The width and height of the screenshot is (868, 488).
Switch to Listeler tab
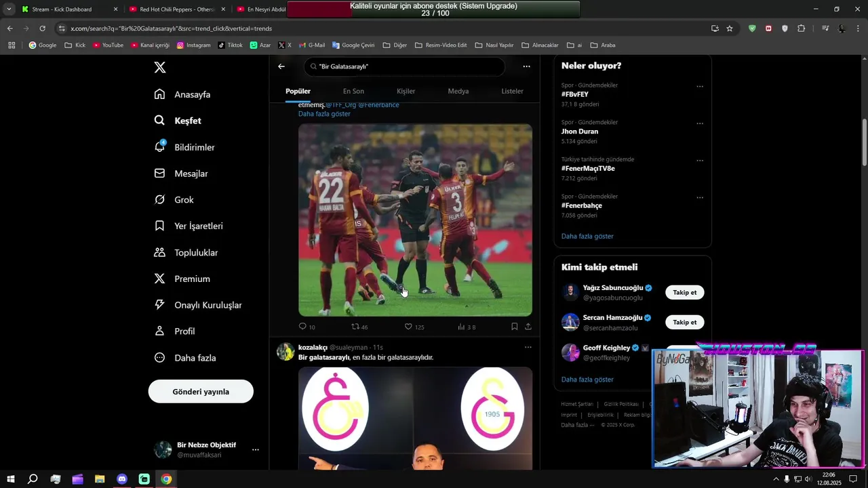512,91
